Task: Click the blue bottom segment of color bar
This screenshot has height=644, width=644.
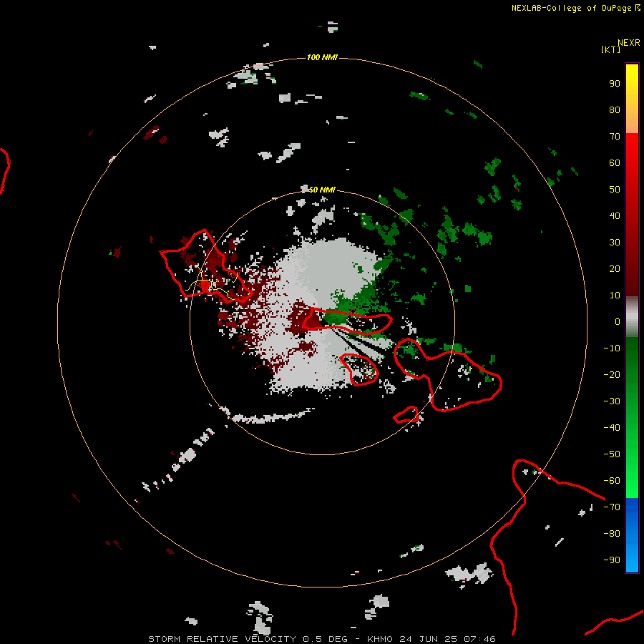Action: click(x=632, y=535)
